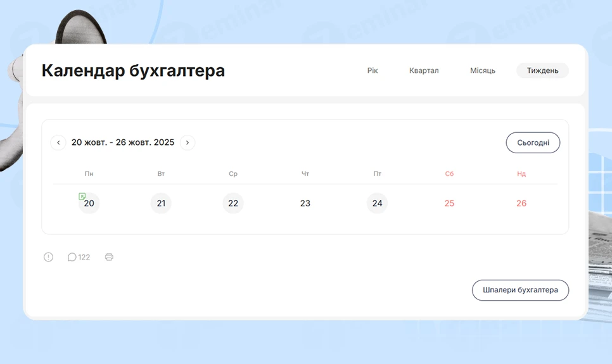Screen dimensions: 612x364
Task: Select Tuesday 21 in the calendar
Action: [x=161, y=203]
